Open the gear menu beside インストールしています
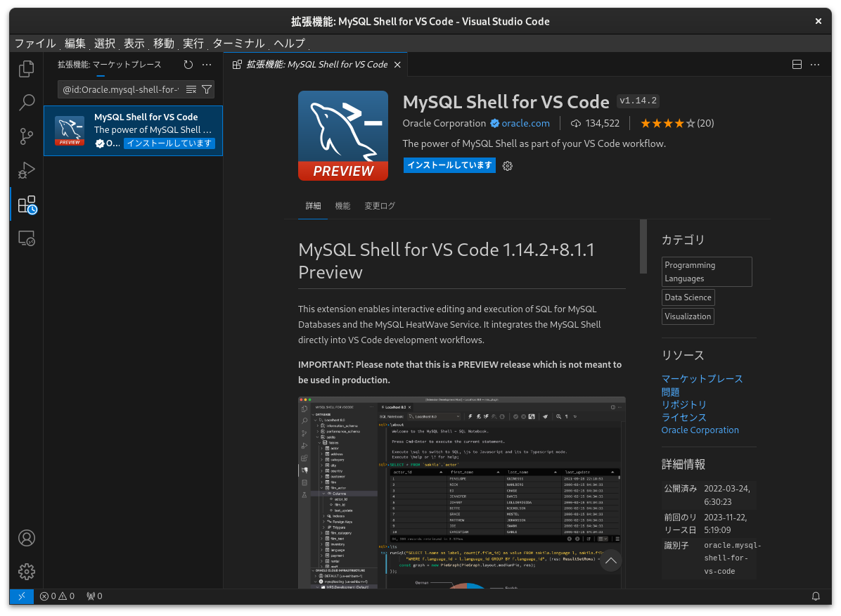 pyautogui.click(x=508, y=165)
